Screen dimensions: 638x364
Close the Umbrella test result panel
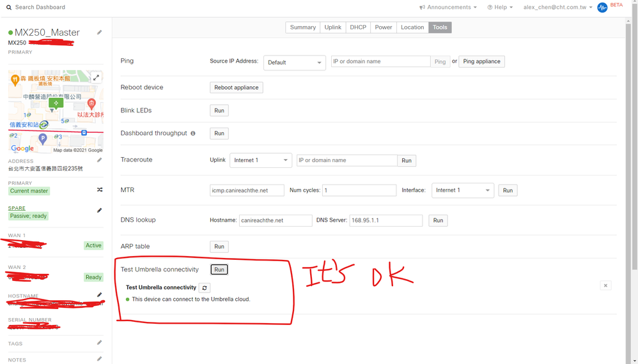(x=605, y=285)
